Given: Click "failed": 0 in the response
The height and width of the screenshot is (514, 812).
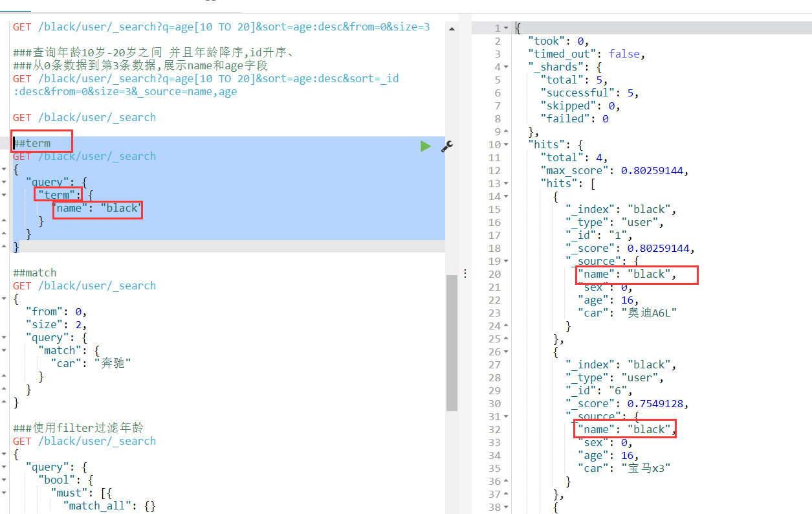Looking at the screenshot, I should tap(575, 118).
